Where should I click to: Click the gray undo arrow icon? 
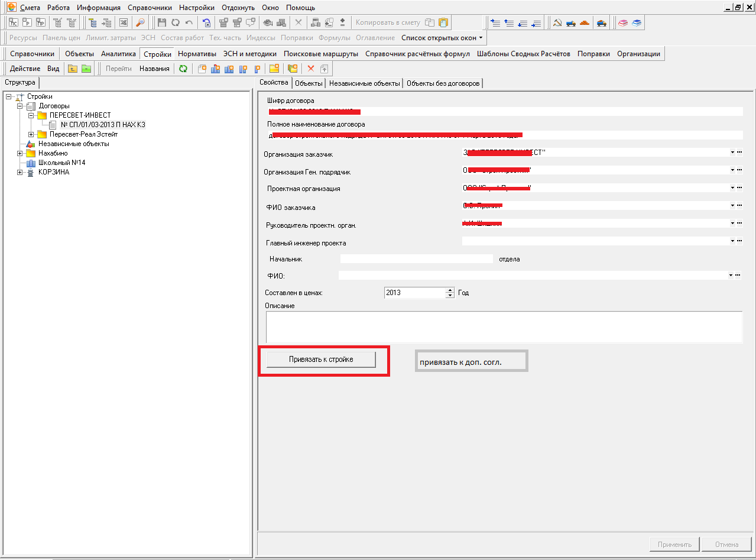pyautogui.click(x=189, y=22)
